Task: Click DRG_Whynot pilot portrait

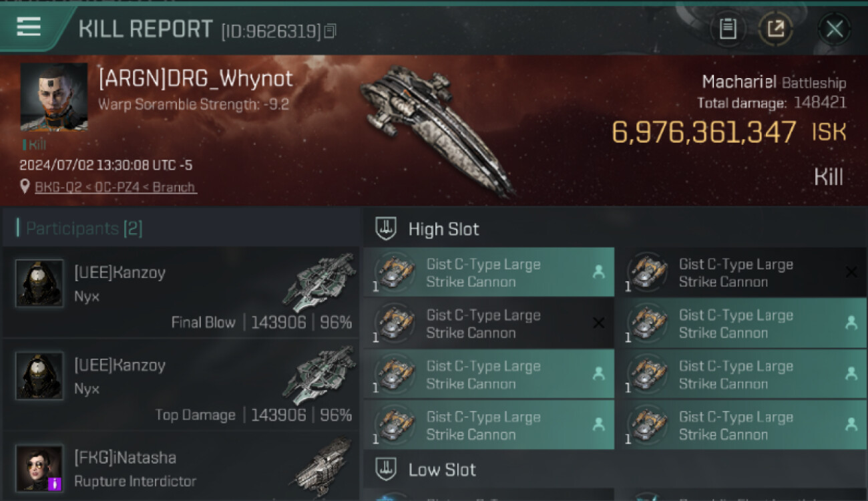Action: 53,98
